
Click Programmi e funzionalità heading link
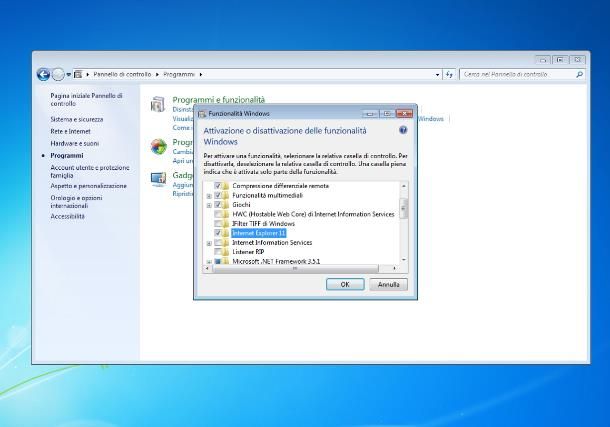coord(219,100)
